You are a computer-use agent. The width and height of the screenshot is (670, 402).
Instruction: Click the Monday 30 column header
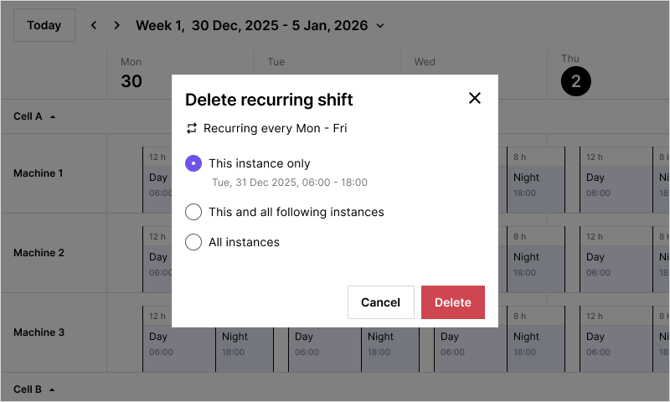click(x=132, y=75)
